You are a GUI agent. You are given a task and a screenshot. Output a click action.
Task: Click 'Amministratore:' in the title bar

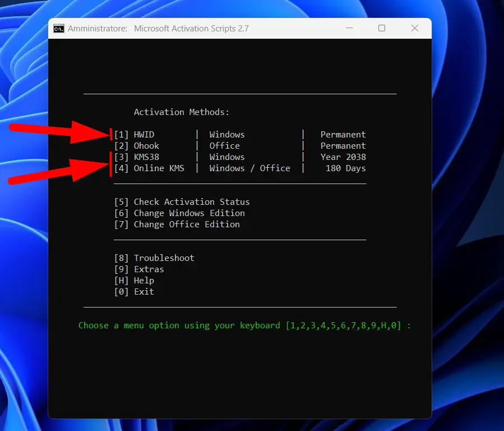point(98,29)
